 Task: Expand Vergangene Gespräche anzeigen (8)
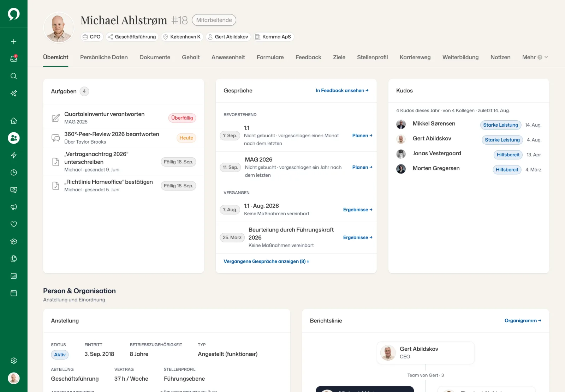coord(266,261)
